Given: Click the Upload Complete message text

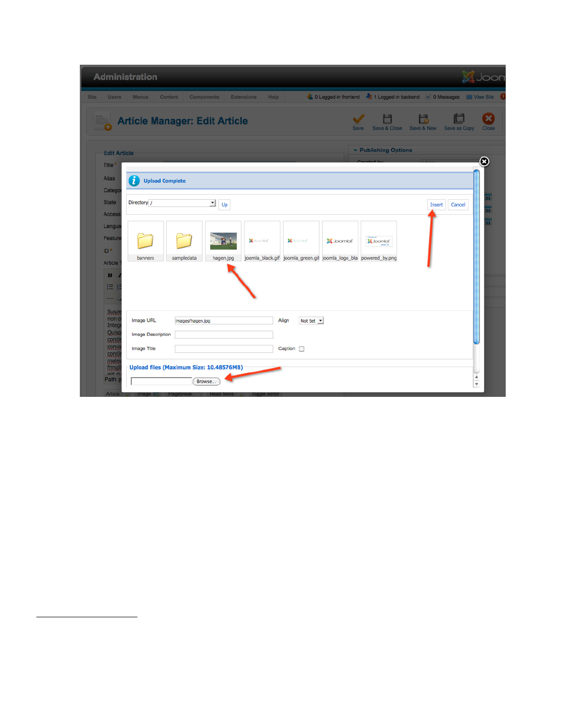Looking at the screenshot, I should pos(165,181).
